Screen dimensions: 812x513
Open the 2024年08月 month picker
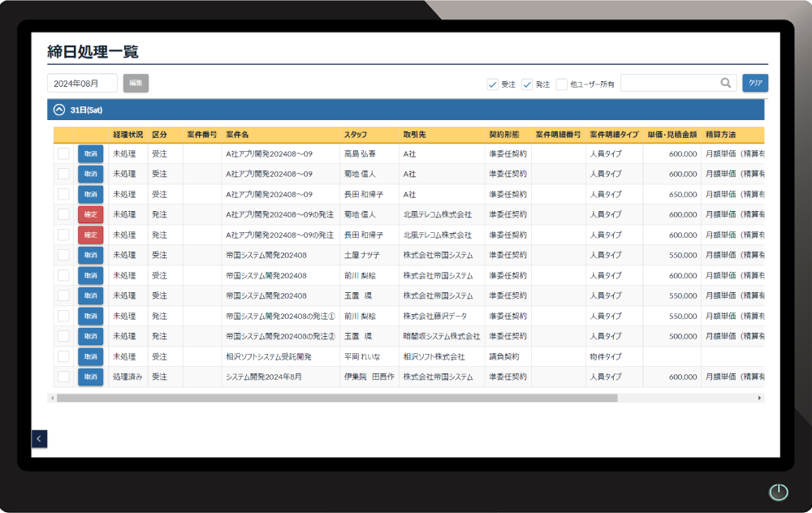pyautogui.click(x=82, y=83)
